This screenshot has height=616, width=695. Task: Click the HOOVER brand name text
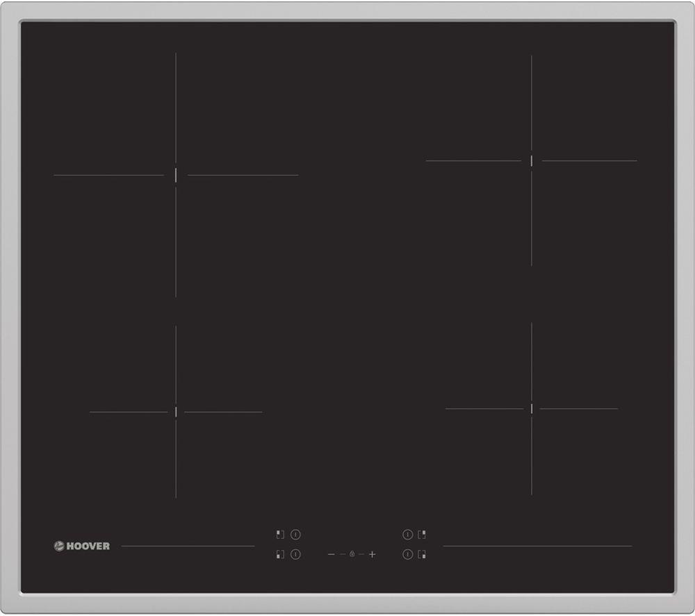pos(88,546)
